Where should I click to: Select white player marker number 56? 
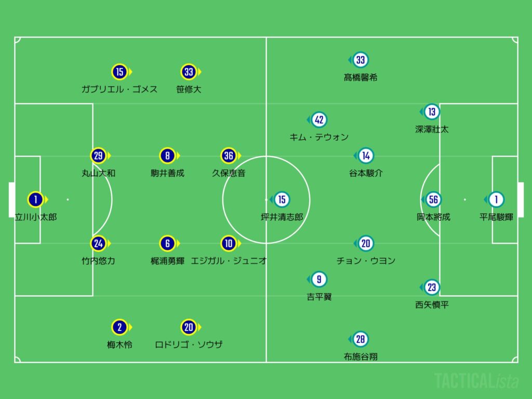coord(433,199)
